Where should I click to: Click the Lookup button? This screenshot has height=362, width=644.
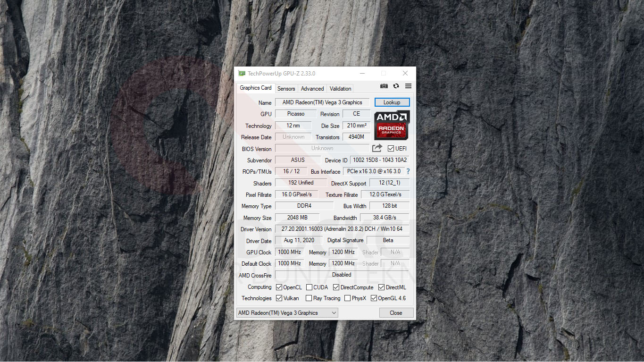392,102
